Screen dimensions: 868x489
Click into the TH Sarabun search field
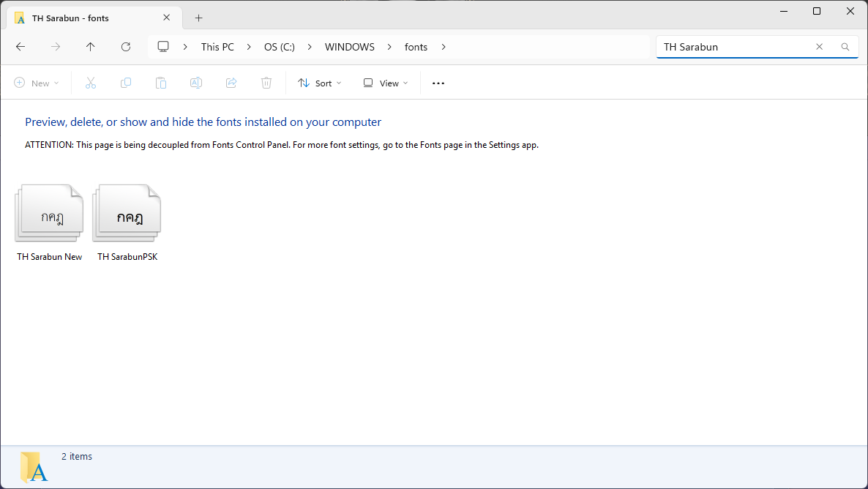[732, 47]
